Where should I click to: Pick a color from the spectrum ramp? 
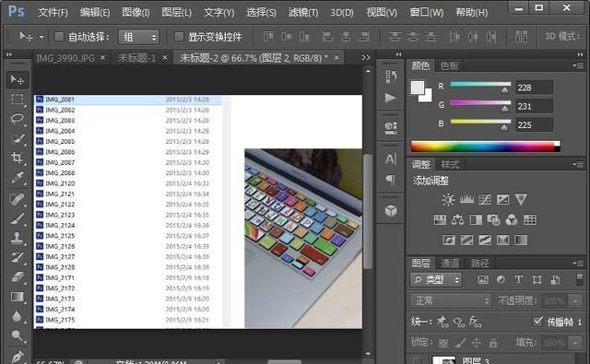click(486, 147)
